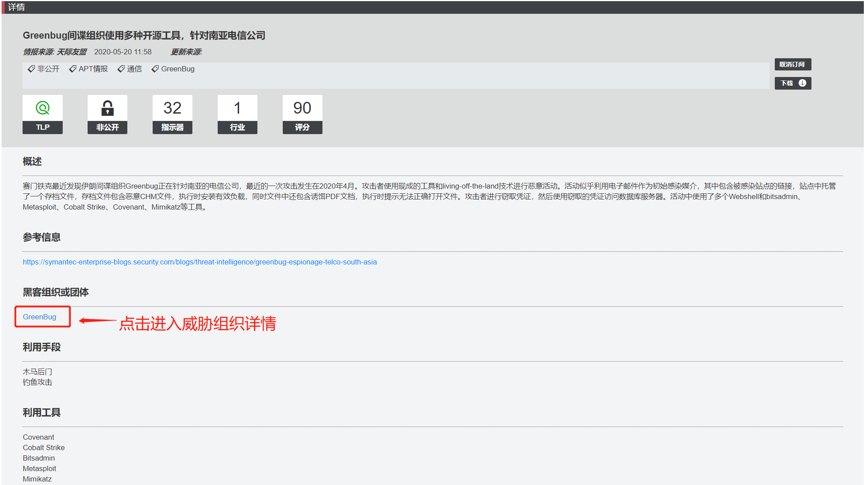Click the 参考信息 section heading
The image size is (864, 485).
[x=41, y=238]
